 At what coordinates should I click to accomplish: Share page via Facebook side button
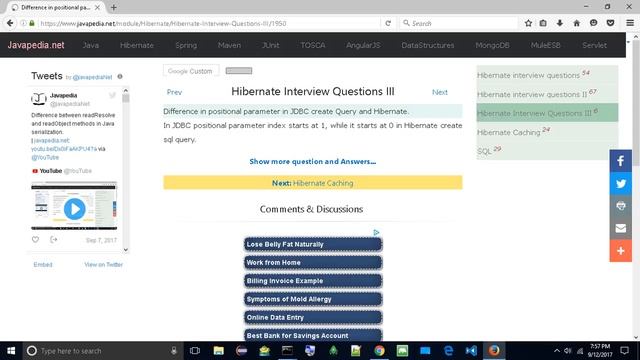tap(620, 161)
